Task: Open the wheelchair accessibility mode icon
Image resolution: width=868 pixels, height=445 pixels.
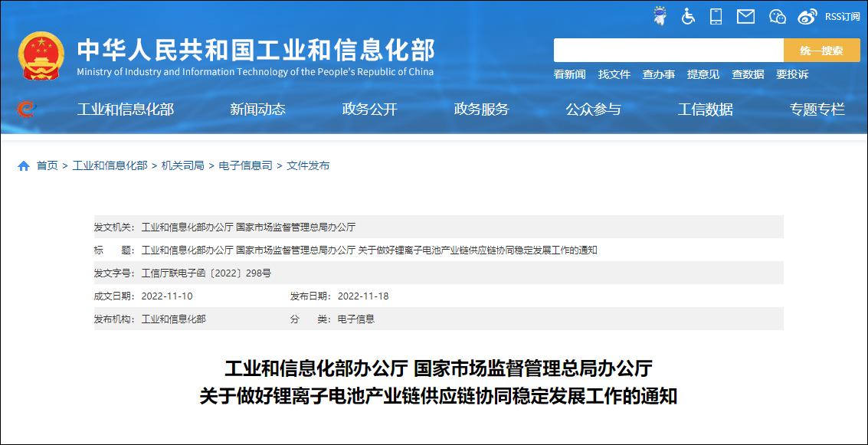Action: coord(688,17)
